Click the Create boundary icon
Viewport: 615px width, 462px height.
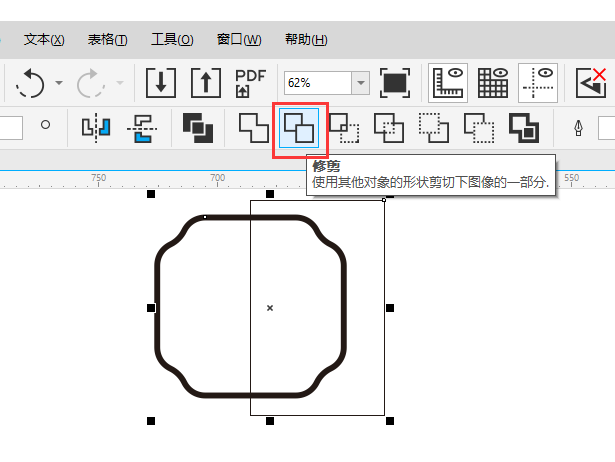[x=524, y=128]
